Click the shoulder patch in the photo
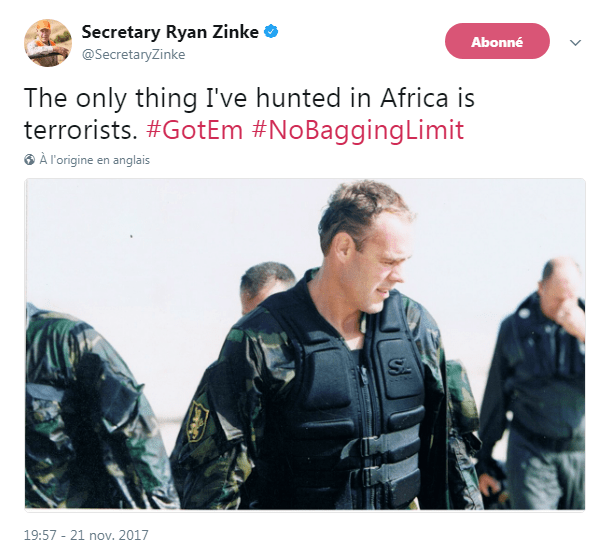The width and height of the screenshot is (600, 551). [200, 422]
